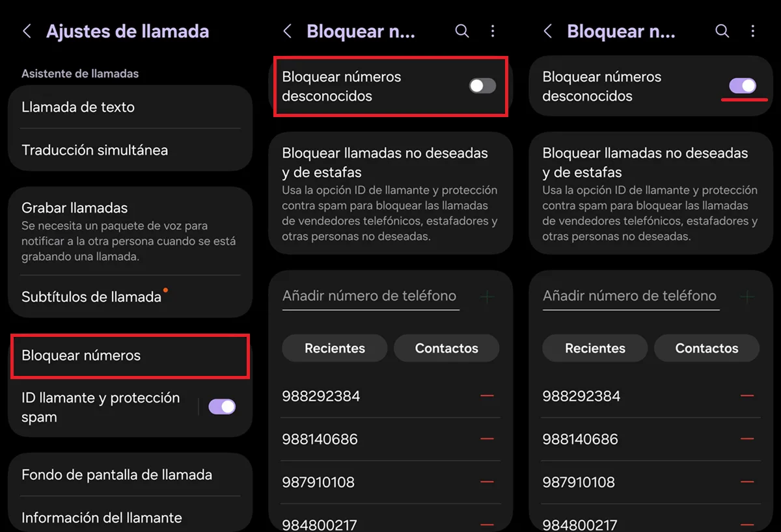Tap search magnifier in the right screen
Screen dimensions: 781x532
(x=722, y=31)
